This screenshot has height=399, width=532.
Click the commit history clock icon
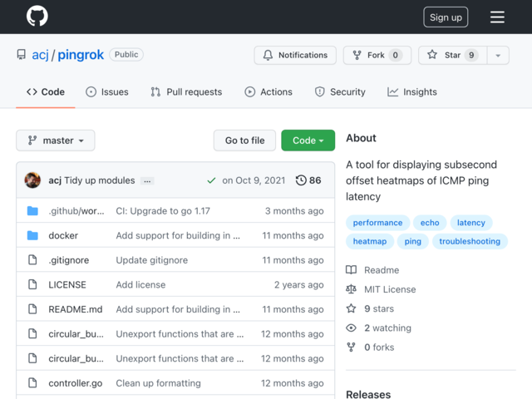click(301, 180)
